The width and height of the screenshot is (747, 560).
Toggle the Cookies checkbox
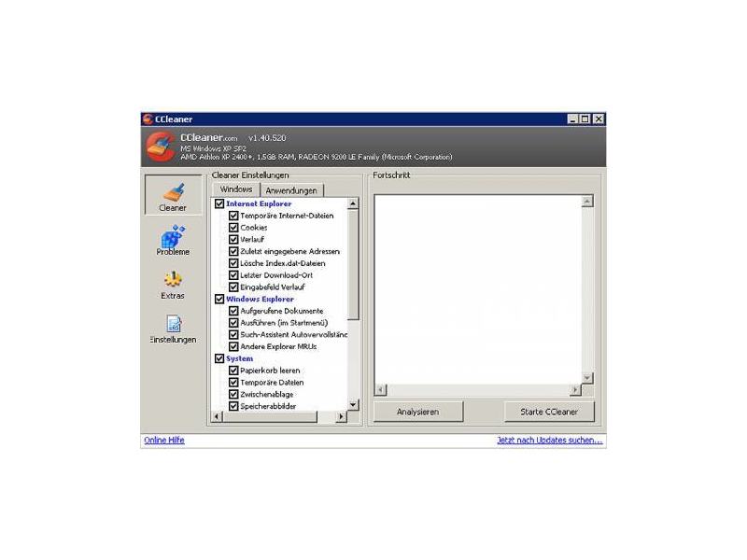233,228
